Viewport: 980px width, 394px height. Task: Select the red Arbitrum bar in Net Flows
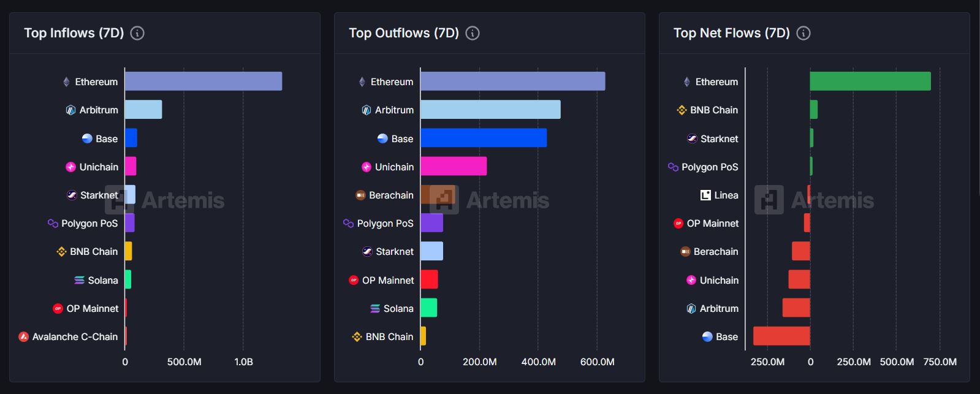point(796,308)
